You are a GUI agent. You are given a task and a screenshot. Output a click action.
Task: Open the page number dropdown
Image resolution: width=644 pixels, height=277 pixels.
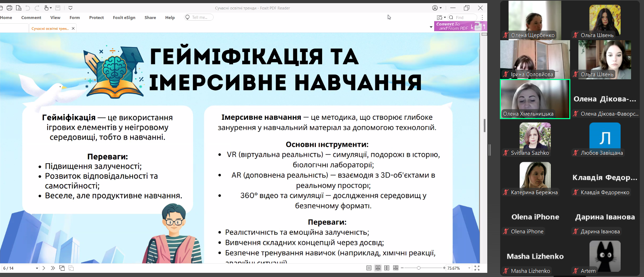[37, 268]
